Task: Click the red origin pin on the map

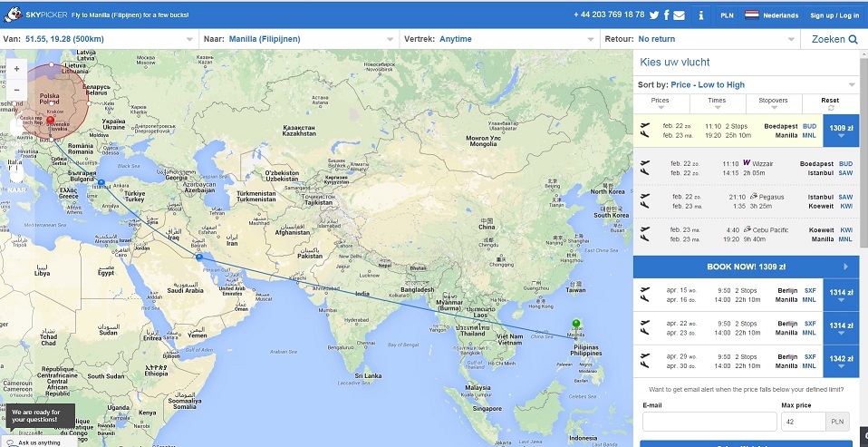Action: click(x=51, y=121)
